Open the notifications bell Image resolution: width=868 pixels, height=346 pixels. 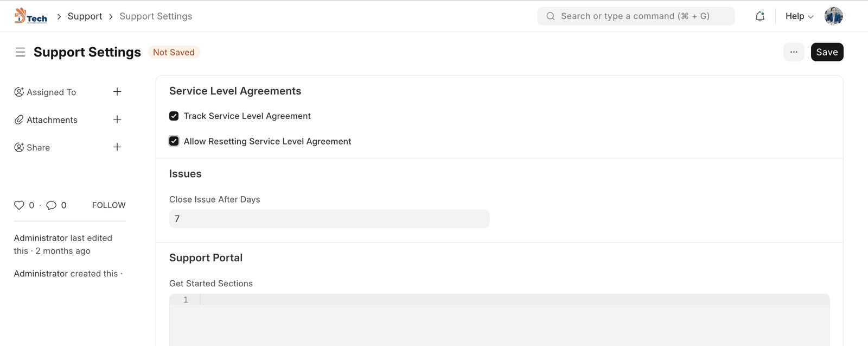point(760,16)
